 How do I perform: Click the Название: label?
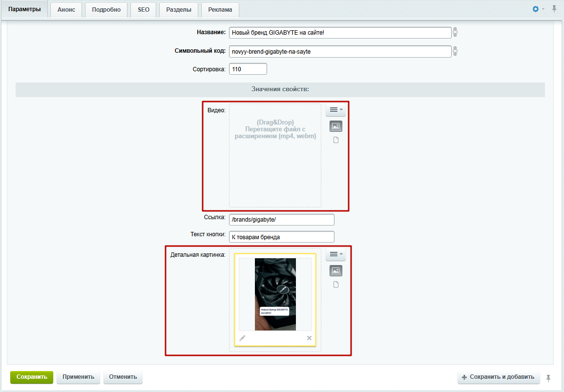click(x=211, y=32)
